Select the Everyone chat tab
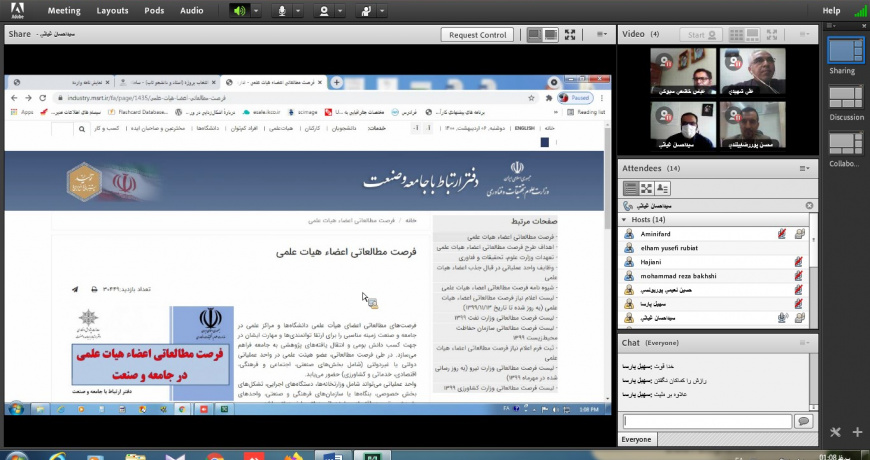The height and width of the screenshot is (460, 870). click(x=636, y=439)
